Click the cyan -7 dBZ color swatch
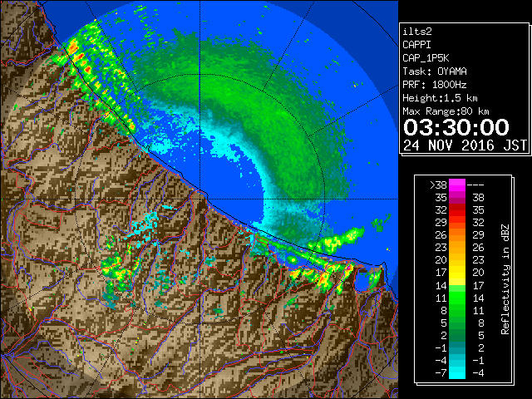Screen dimensions: 532x399 pos(457,372)
